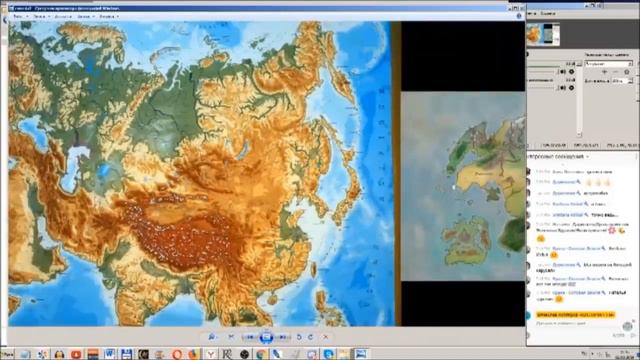Adjust the upper mixer channel volume slider in OBS
Screen dimensions: 640x360
pos(543,72)
